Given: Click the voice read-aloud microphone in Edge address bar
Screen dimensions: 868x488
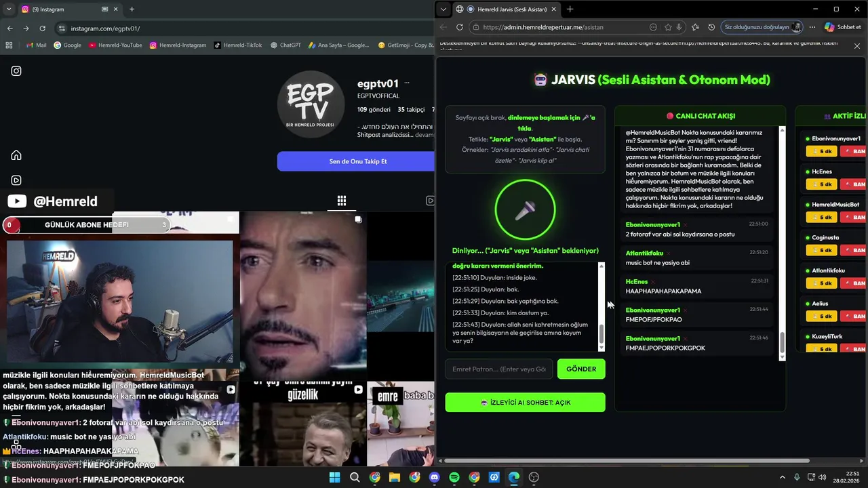Looking at the screenshot, I should pos(679,27).
